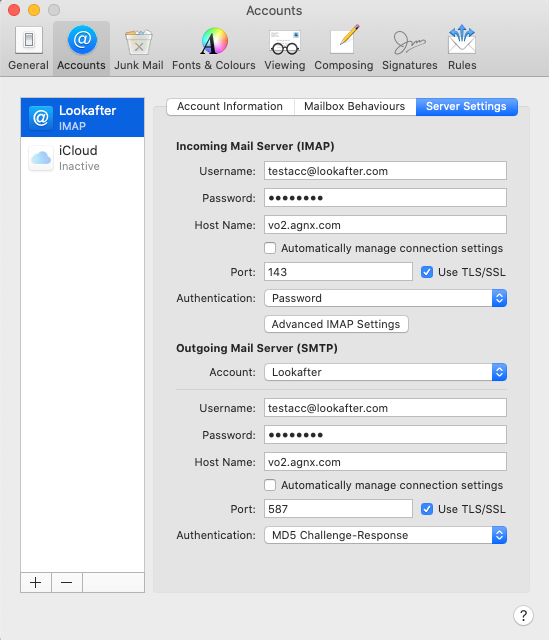Enable automatic connection settings for IMAP
Image resolution: width=549 pixels, height=640 pixels.
tap(270, 248)
